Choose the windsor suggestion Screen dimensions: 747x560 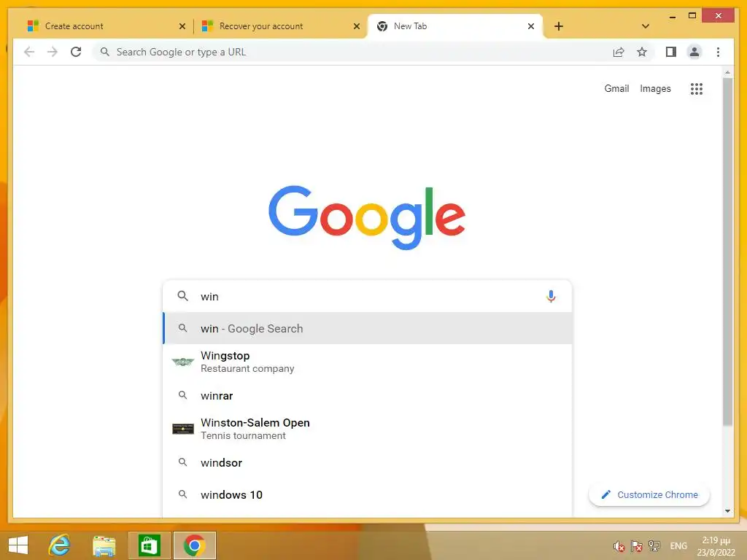point(367,462)
